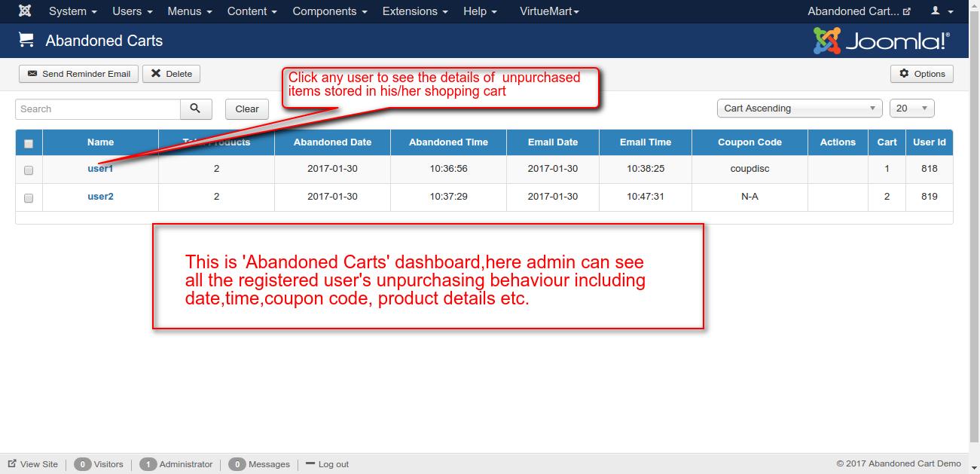980x474 pixels.
Task: Click the View Site link in the footer
Action: pos(33,464)
